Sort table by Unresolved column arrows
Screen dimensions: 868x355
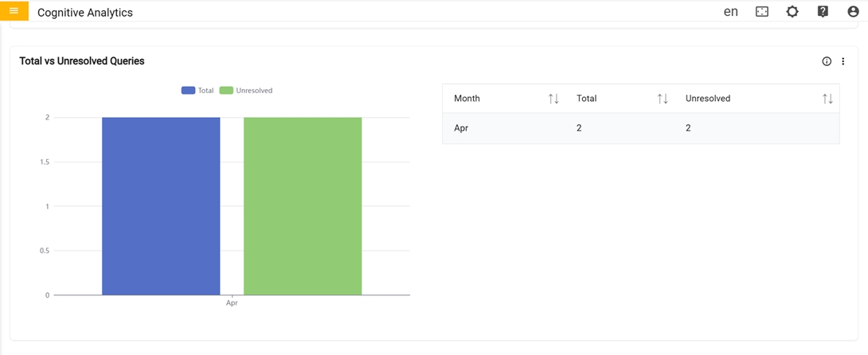point(827,99)
